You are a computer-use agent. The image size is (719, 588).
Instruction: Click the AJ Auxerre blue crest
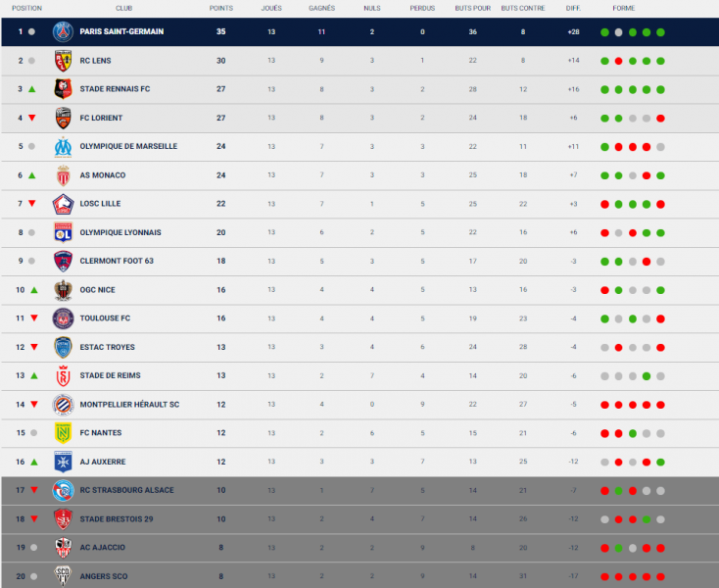point(63,462)
